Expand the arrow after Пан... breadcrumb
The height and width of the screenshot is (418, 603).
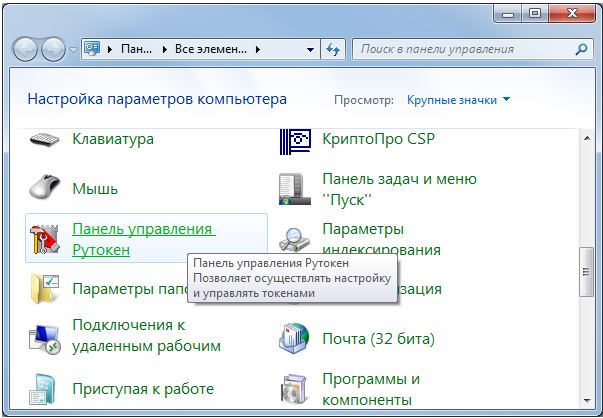point(165,49)
